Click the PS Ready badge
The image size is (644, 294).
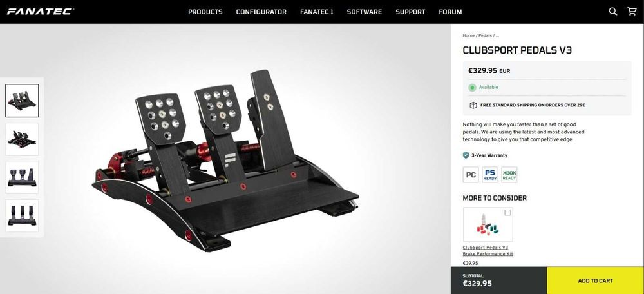[490, 175]
